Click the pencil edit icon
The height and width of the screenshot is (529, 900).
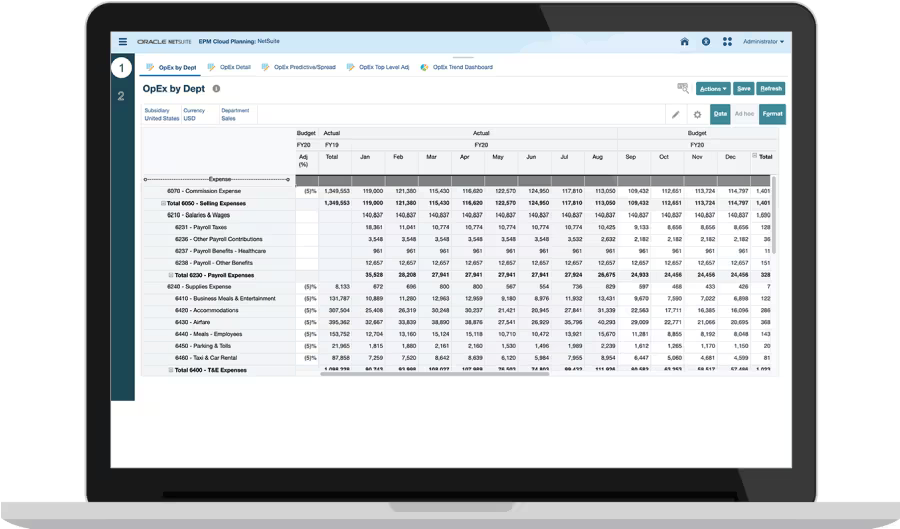coord(676,114)
